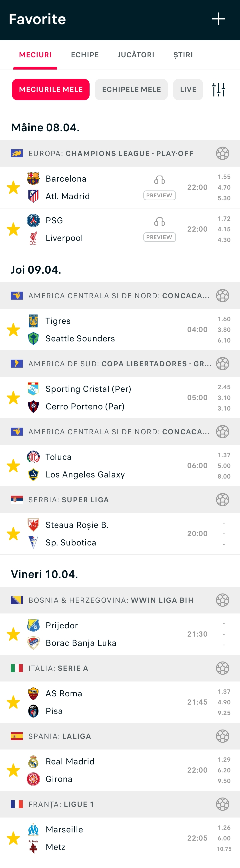Screen dimensions: 240x868
Task: Unfavorite the Barcelona vs Atl. Madrid match star
Action: pyautogui.click(x=14, y=188)
